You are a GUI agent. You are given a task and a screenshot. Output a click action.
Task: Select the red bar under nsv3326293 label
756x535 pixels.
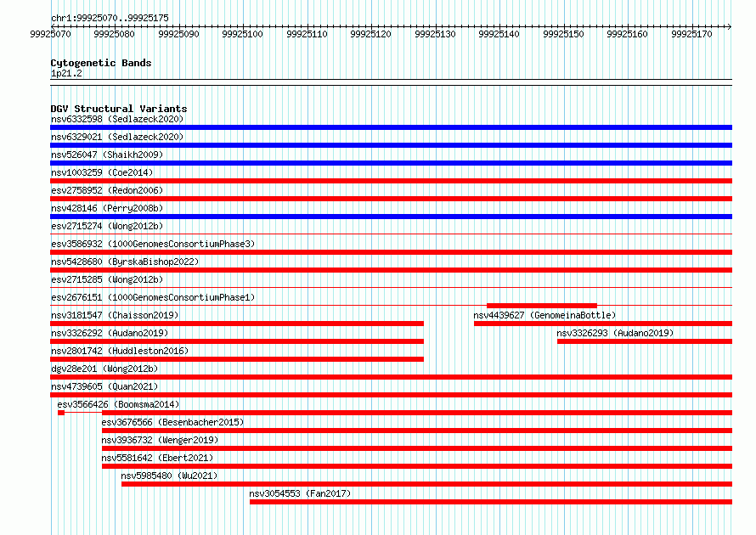coord(645,341)
